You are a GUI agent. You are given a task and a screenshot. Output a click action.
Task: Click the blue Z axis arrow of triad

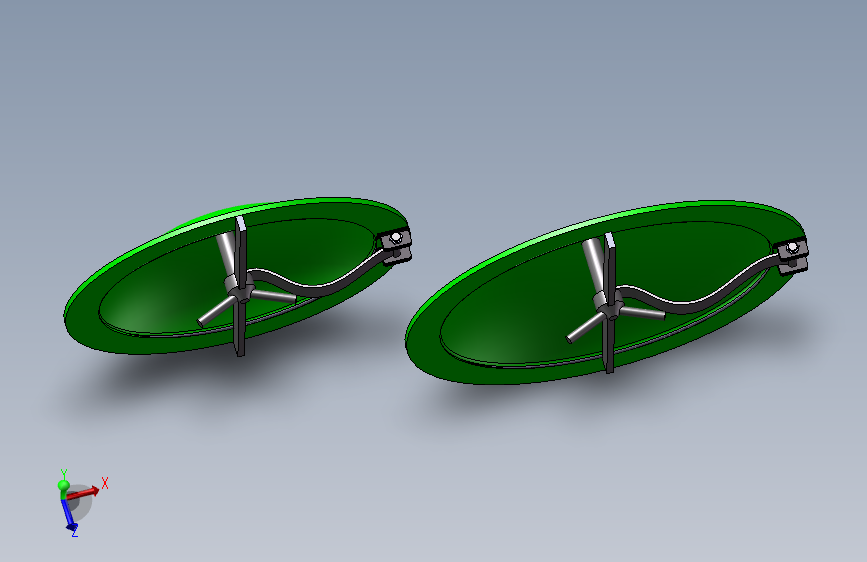pos(69,514)
